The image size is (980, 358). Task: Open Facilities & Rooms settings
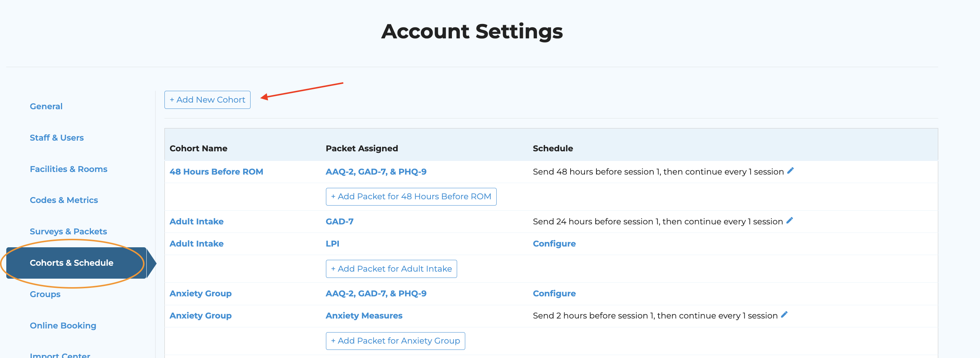(x=68, y=169)
